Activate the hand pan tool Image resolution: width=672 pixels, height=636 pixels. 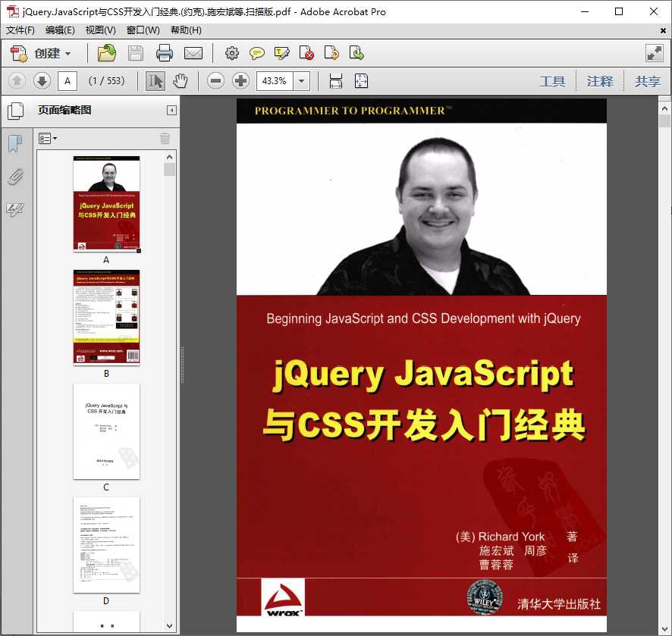pyautogui.click(x=181, y=81)
